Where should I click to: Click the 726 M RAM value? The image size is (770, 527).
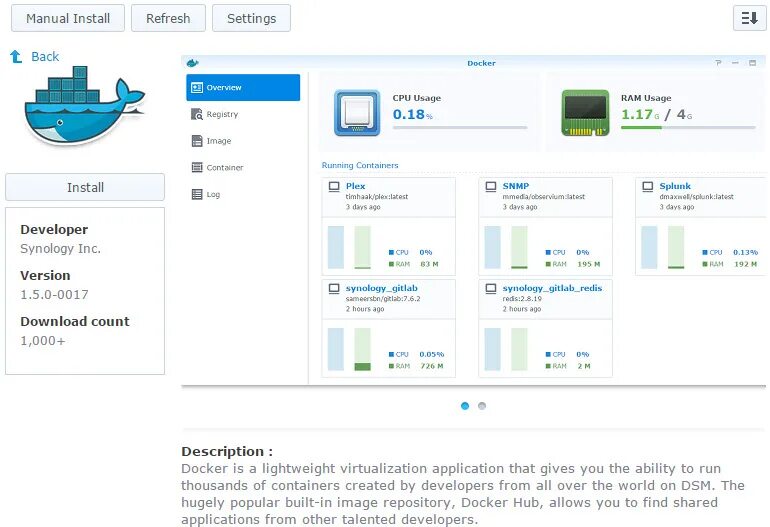pos(432,366)
